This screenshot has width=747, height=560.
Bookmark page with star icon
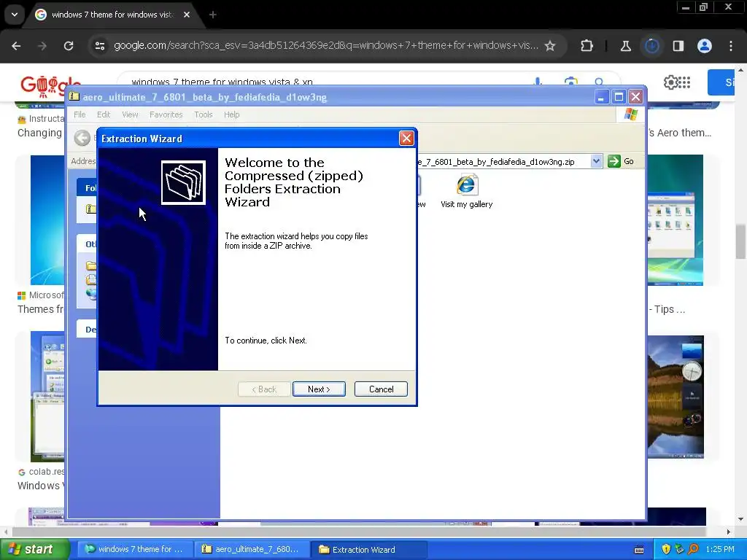tap(550, 46)
